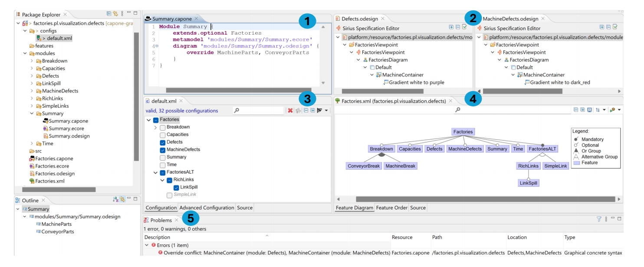Uncheck the Defects feature checkbox
Viewport: 644px width, 267px height.
pyautogui.click(x=162, y=142)
